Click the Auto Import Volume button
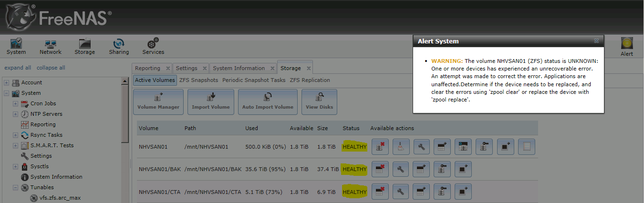This screenshot has height=203, width=644. 268,101
